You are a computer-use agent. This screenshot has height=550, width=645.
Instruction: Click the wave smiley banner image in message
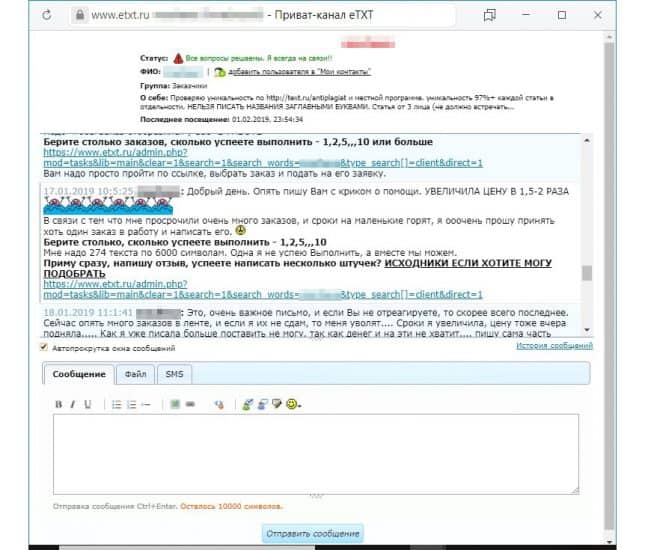point(108,206)
